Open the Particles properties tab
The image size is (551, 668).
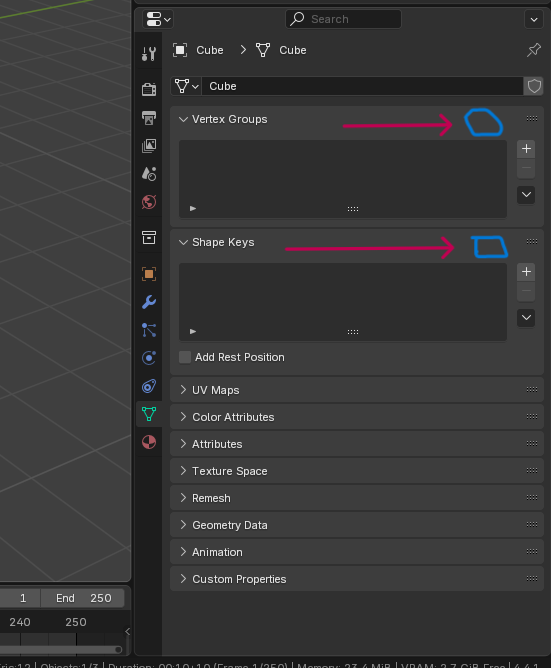pos(149,330)
